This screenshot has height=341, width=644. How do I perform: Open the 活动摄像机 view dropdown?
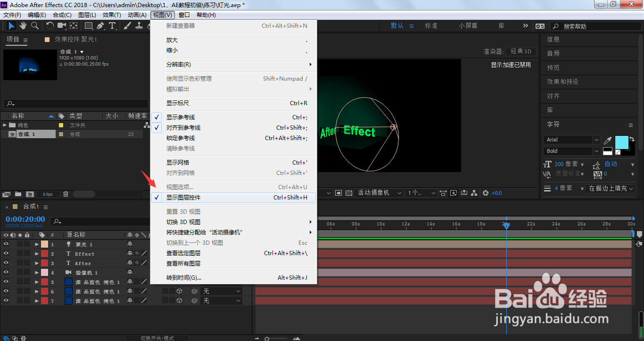(380, 193)
